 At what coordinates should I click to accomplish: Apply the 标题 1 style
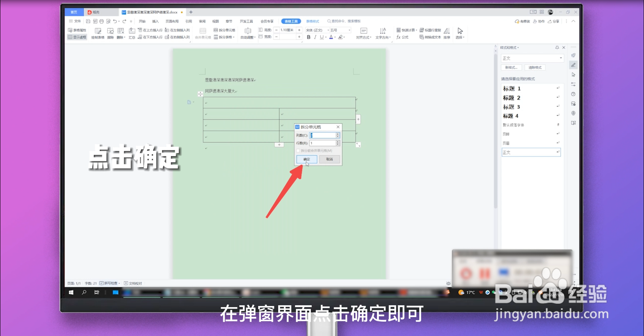point(531,88)
